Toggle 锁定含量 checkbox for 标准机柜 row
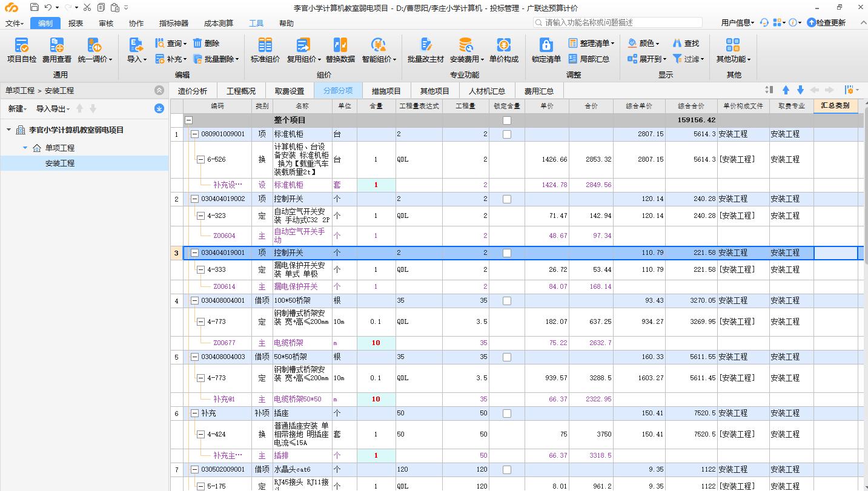The width and height of the screenshot is (868, 491). pos(507,134)
